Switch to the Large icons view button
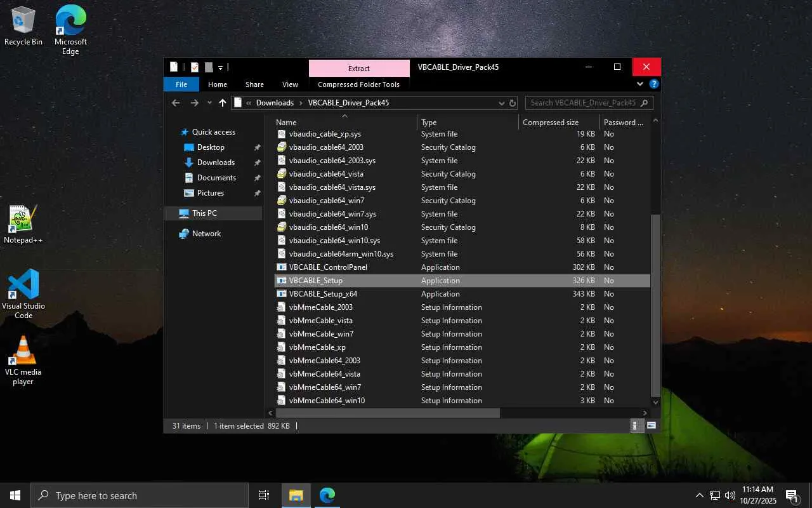The width and height of the screenshot is (812, 508). [x=651, y=426]
